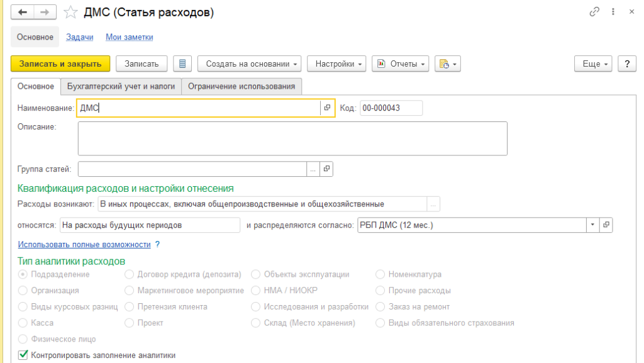Copy link using the chain icon
The height and width of the screenshot is (363, 644).
[594, 12]
